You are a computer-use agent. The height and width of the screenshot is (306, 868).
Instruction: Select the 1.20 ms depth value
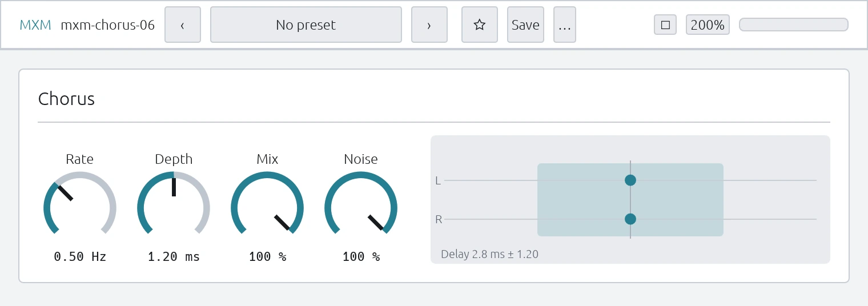174,257
